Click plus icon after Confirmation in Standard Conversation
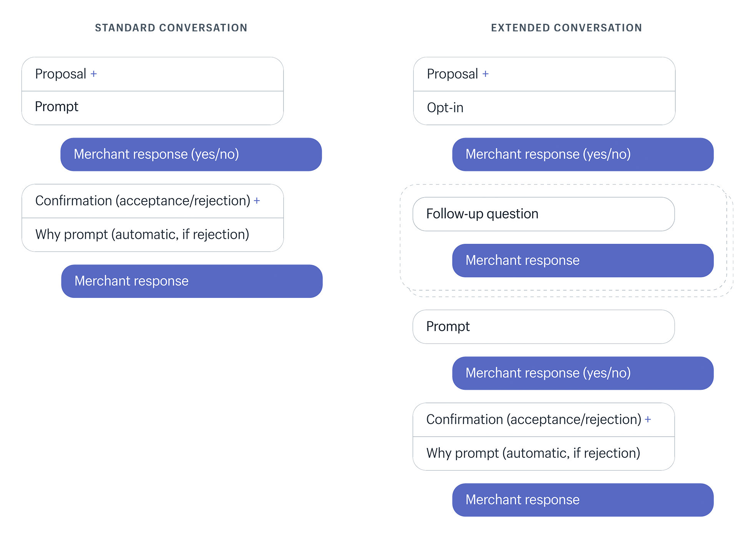The image size is (756, 552). click(257, 201)
